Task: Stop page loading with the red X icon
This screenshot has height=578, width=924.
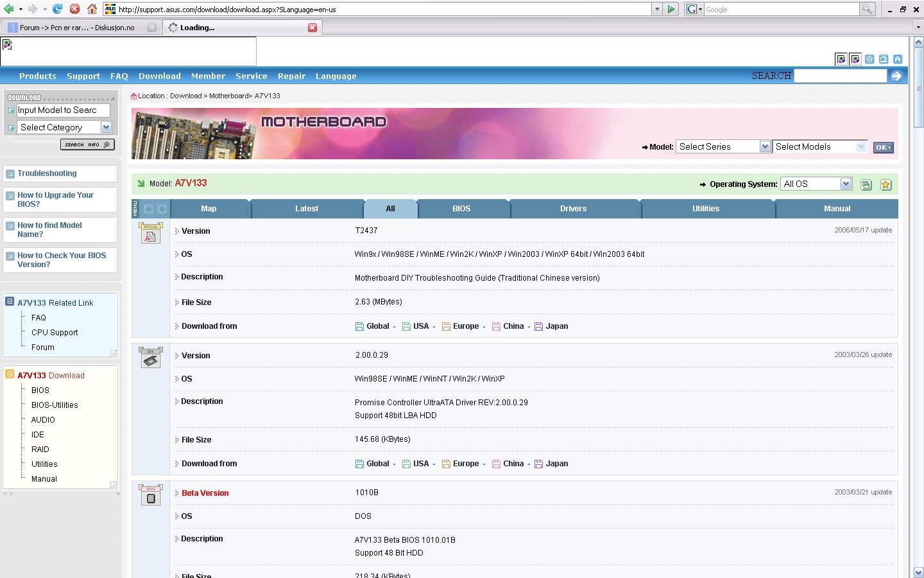Action: [74, 9]
